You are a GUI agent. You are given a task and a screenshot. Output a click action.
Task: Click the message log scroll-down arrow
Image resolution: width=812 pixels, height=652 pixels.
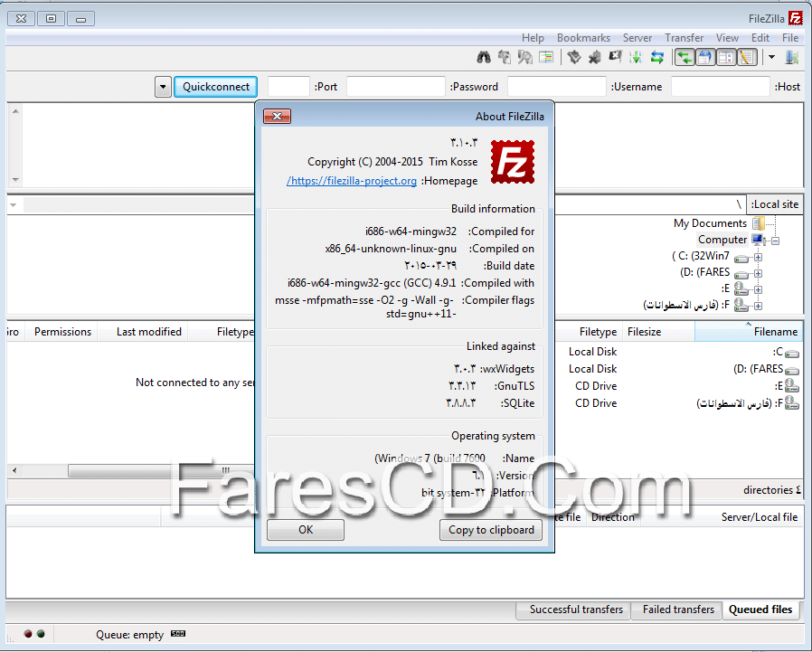[x=15, y=180]
